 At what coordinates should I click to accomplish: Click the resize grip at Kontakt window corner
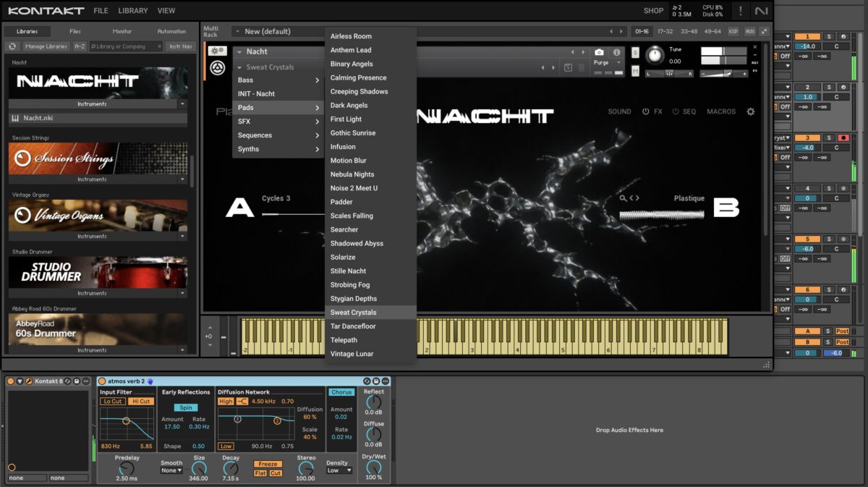coord(766,365)
